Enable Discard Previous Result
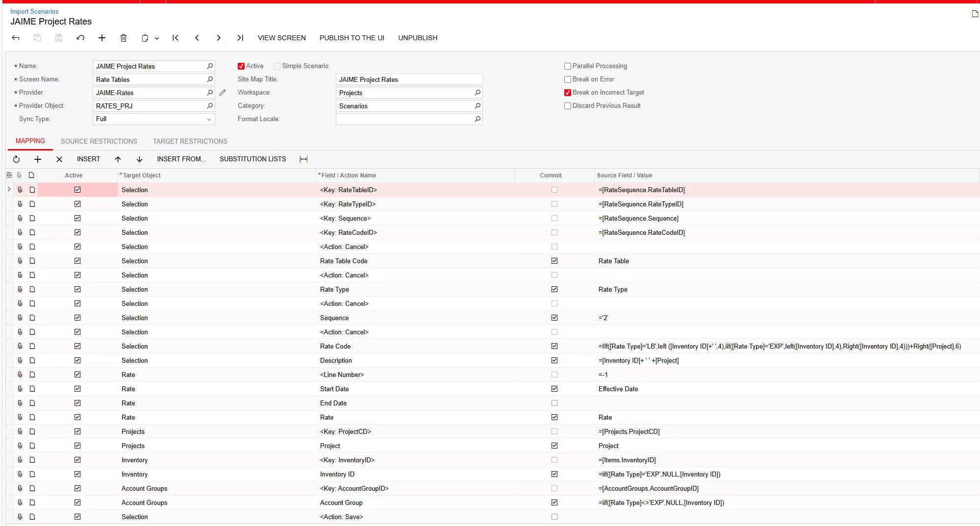The height and width of the screenshot is (526, 980). click(x=568, y=106)
